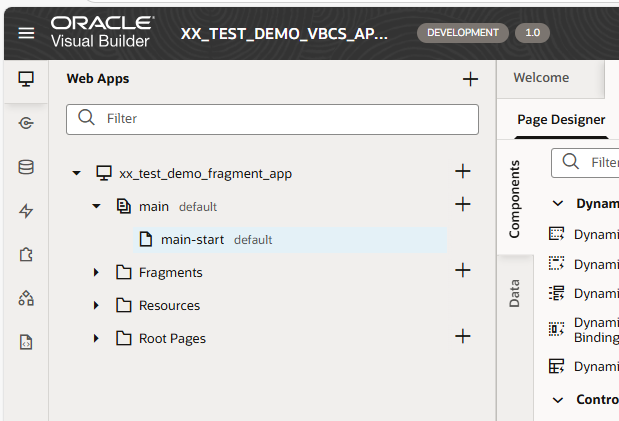Select the vertical Data tab
This screenshot has width=619, height=421.
515,293
